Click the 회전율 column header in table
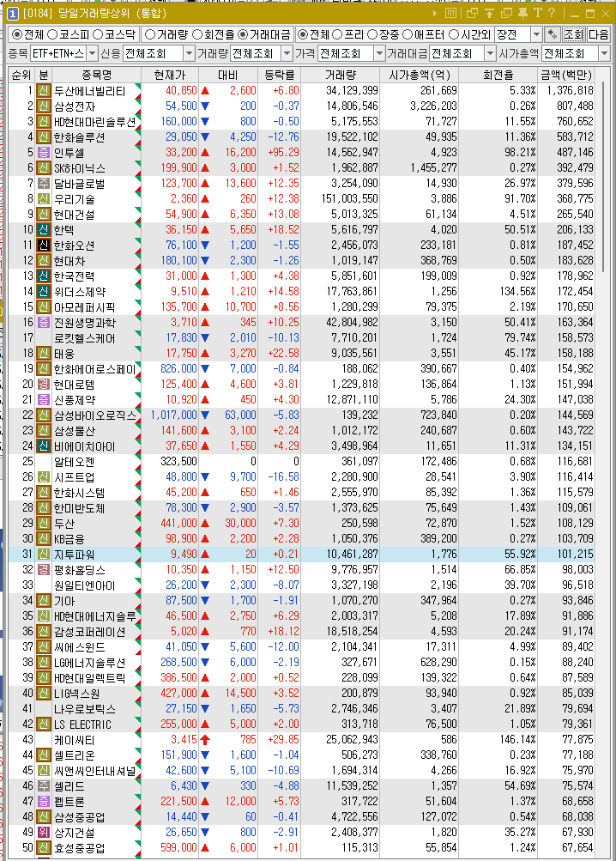This screenshot has height=861, width=616. pyautogui.click(x=498, y=75)
